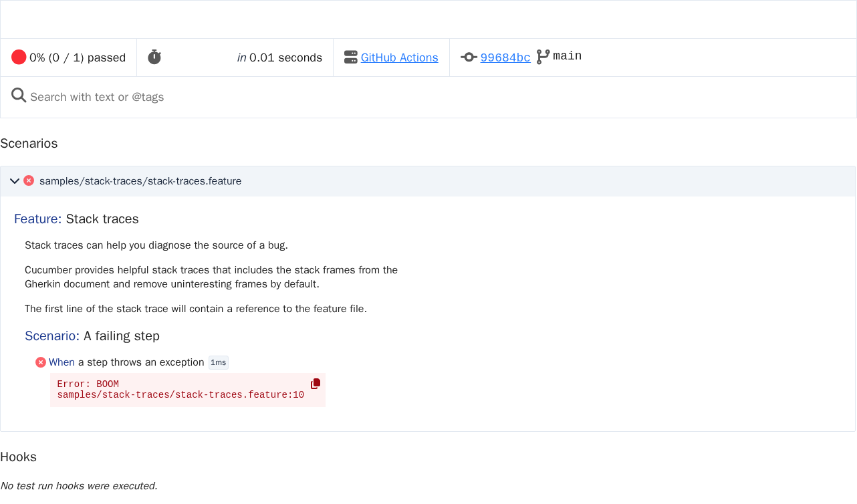Click the 1ms step duration badge

click(x=219, y=362)
